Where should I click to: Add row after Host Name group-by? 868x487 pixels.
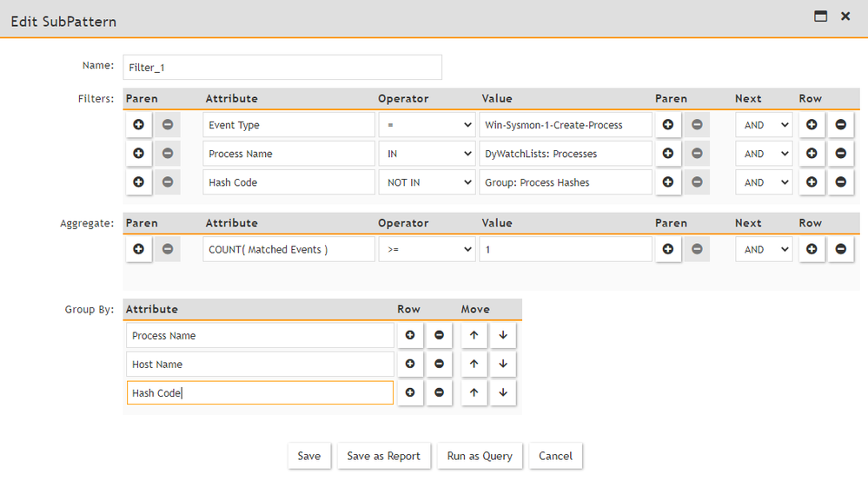point(410,365)
